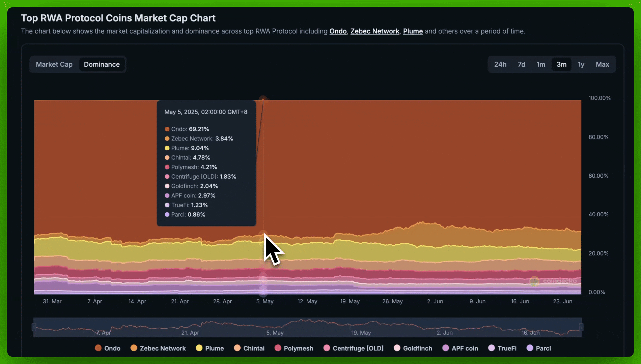The width and height of the screenshot is (641, 364).
Task: Click the mini overview chart near 19. May
Action: click(361, 326)
